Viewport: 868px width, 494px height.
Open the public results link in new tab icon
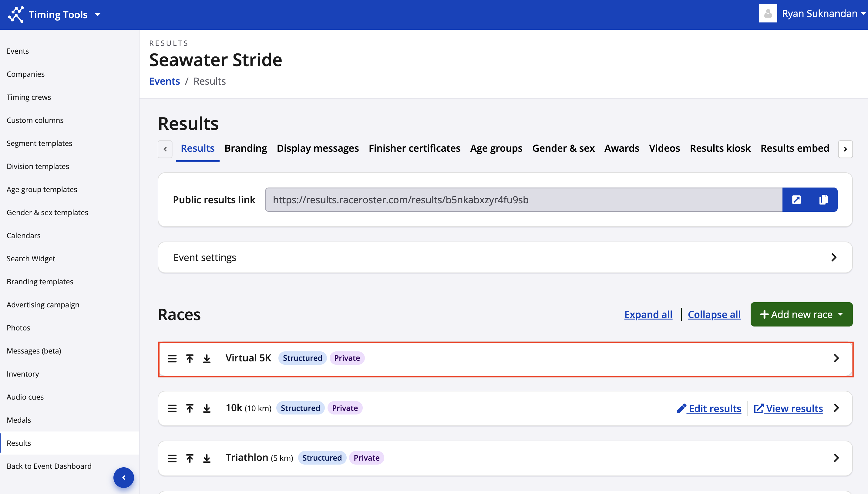pos(796,199)
